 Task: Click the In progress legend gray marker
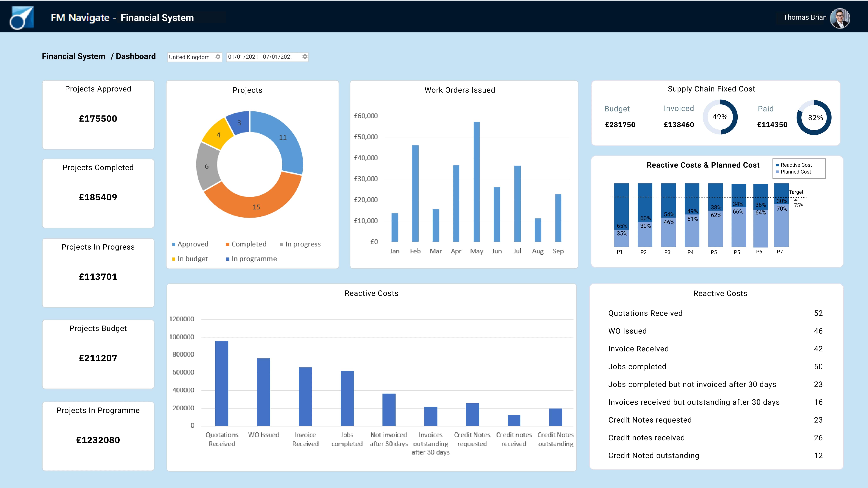point(282,245)
